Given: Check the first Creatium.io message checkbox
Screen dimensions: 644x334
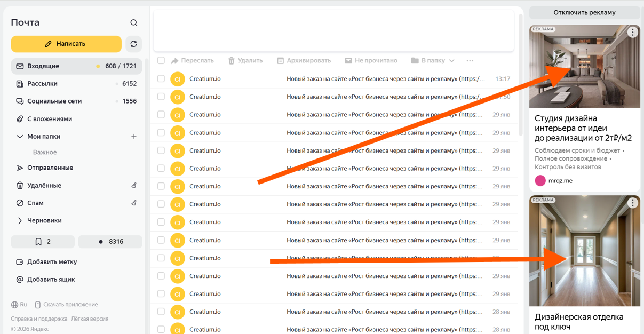Looking at the screenshot, I should click(161, 79).
